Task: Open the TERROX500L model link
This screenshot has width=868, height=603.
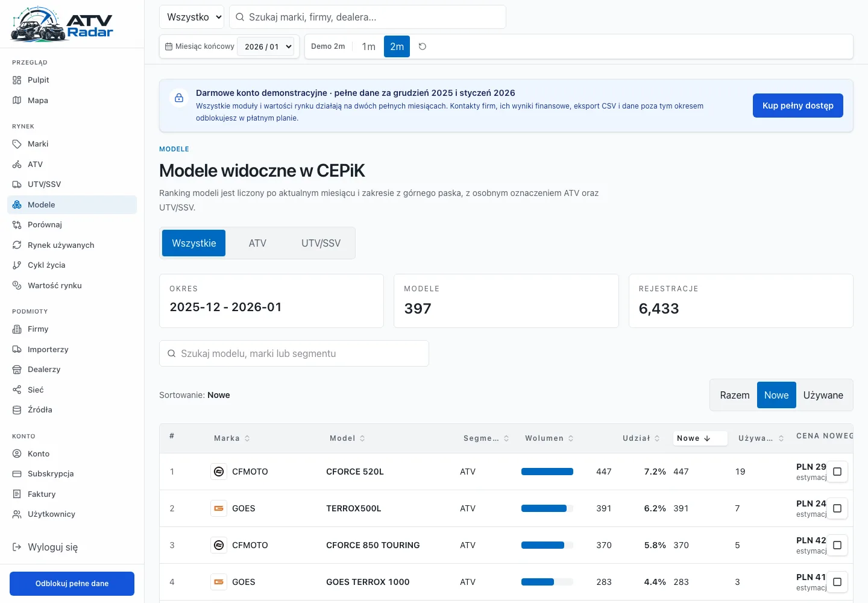Action: [354, 508]
